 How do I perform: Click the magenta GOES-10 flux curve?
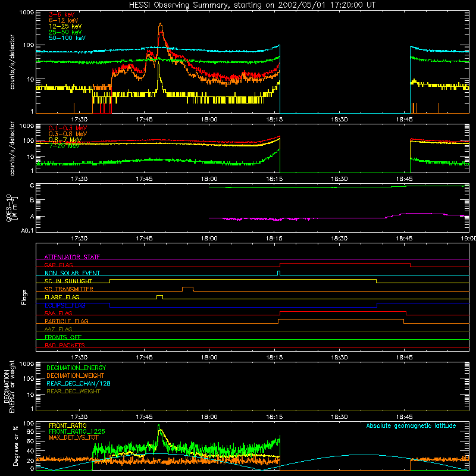(x=339, y=217)
